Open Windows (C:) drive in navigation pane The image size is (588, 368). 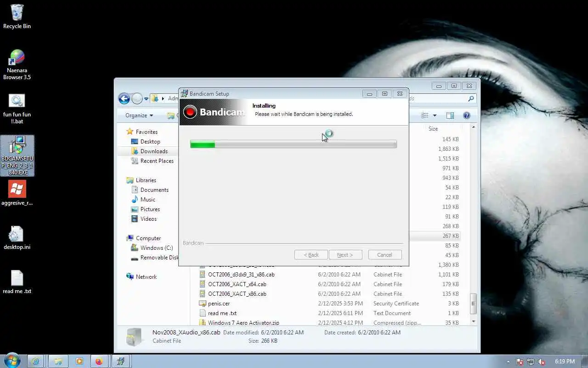click(x=152, y=248)
